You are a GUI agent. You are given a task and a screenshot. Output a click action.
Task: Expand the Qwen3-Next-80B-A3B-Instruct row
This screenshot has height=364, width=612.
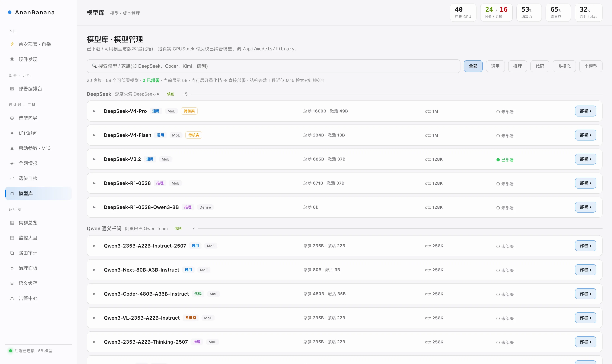point(94,270)
